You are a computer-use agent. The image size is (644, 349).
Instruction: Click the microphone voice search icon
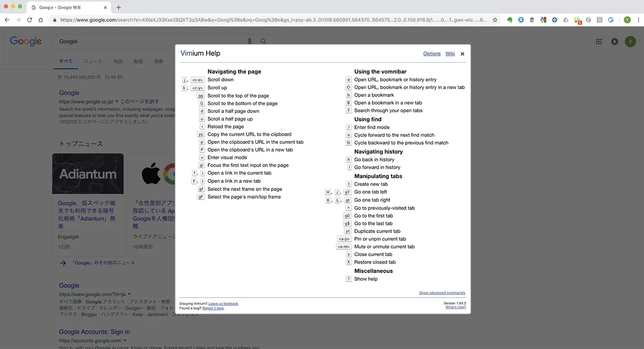click(249, 41)
